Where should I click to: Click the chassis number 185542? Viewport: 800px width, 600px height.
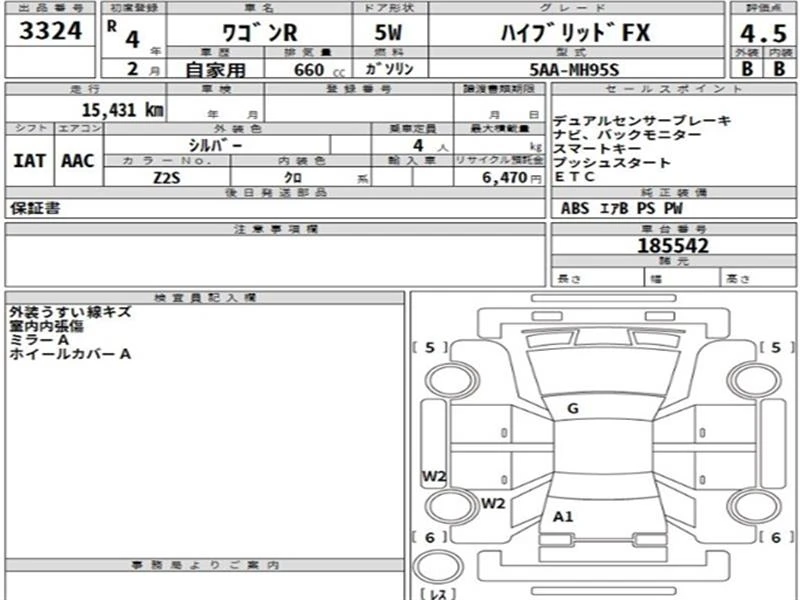673,246
